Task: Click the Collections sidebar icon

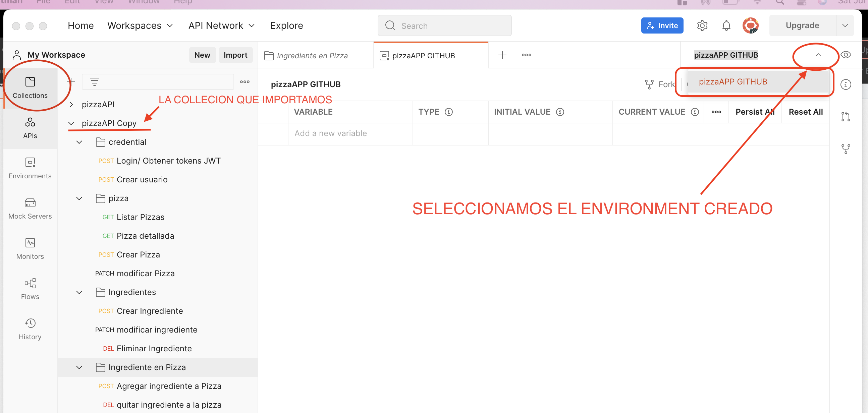Action: pyautogui.click(x=31, y=86)
